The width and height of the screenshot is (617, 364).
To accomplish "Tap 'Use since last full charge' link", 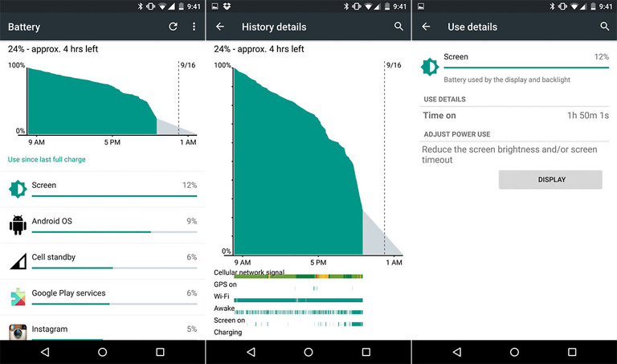I will 47,159.
